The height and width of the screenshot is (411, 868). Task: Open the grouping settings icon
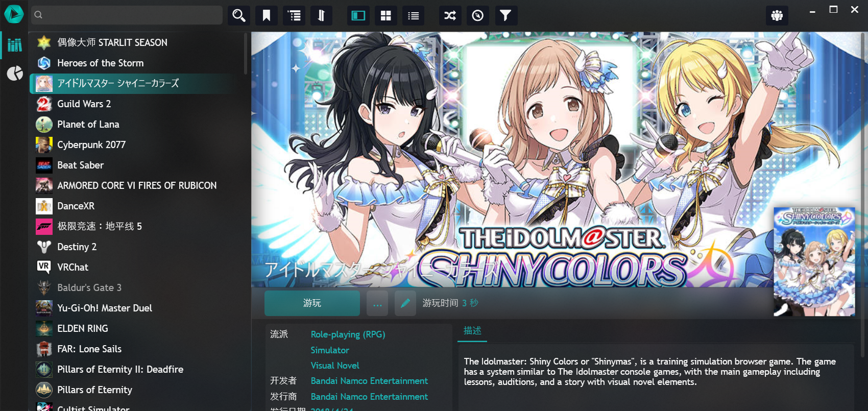pos(294,15)
